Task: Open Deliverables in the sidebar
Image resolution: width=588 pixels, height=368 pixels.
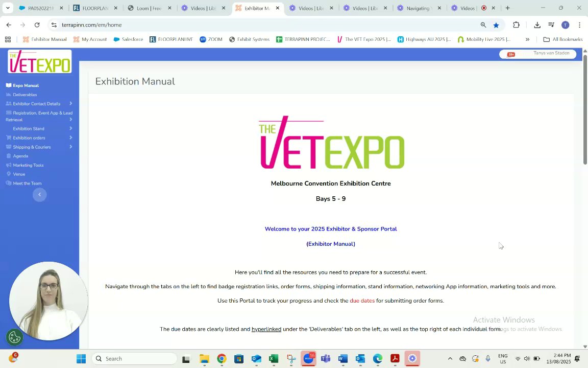Action: coord(21,95)
